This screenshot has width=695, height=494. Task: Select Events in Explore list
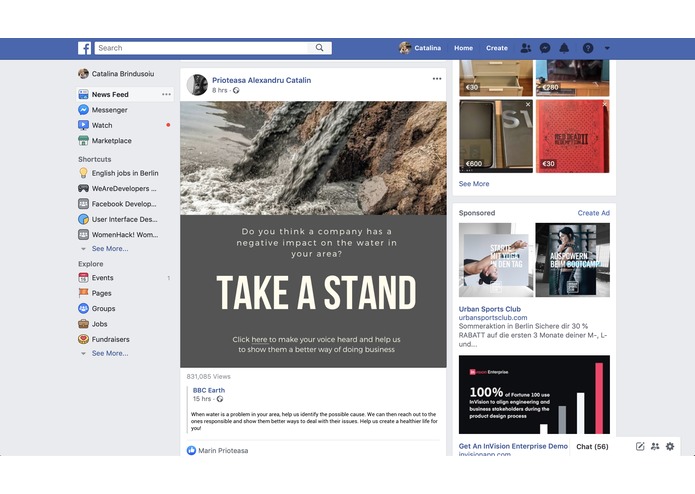102,278
